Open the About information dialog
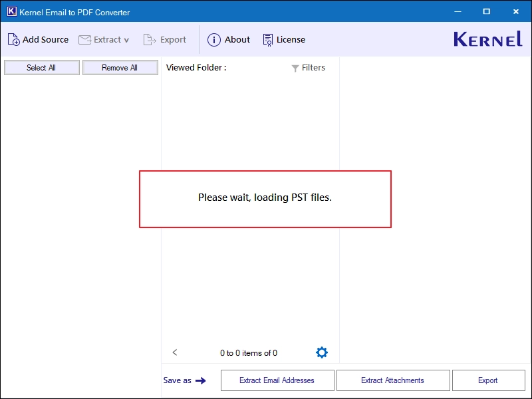The width and height of the screenshot is (532, 399). click(229, 40)
